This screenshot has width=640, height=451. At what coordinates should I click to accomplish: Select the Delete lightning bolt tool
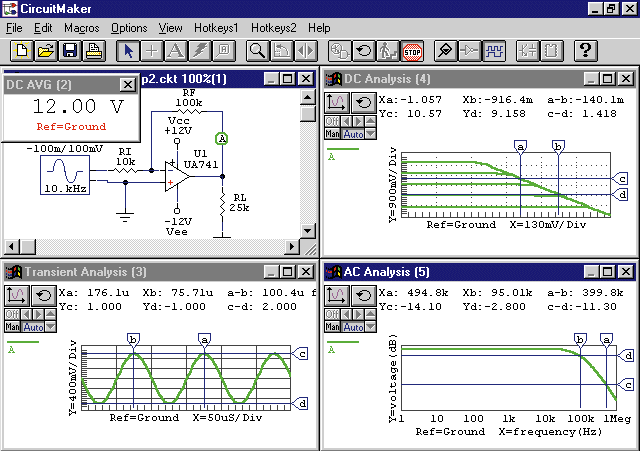(200, 51)
